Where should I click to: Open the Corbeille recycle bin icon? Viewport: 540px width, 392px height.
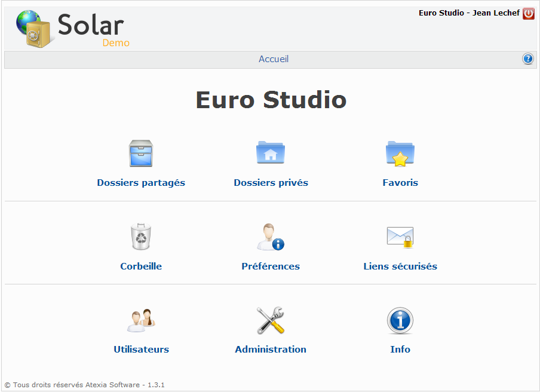coord(141,237)
